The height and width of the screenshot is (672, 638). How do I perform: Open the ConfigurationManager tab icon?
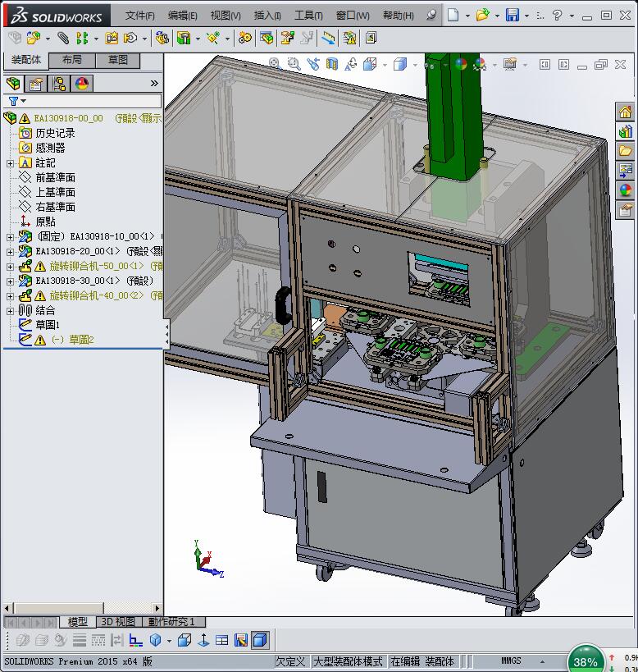coord(59,84)
